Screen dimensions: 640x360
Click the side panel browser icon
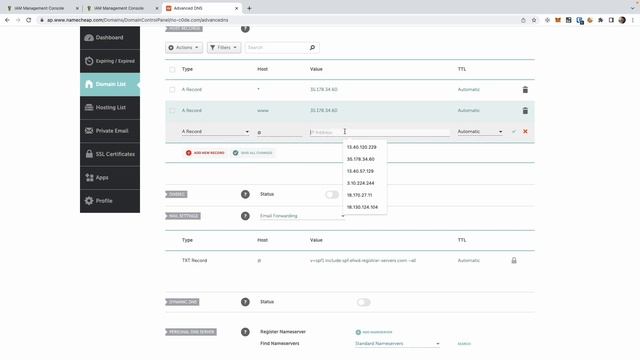[x=611, y=20]
